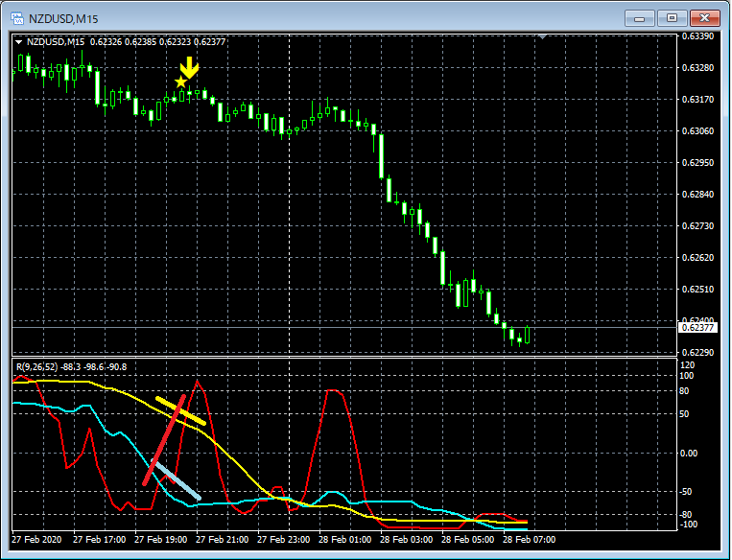Click the 27 Feb 21:00 time label
The width and height of the screenshot is (732, 560).
point(223,540)
